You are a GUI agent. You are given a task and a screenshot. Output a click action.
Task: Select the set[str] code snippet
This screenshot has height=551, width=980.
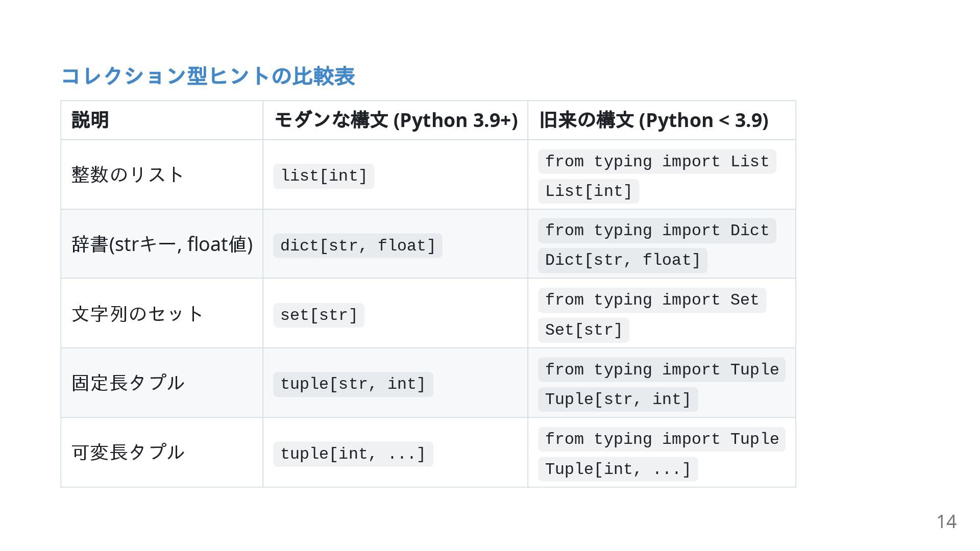click(x=319, y=315)
